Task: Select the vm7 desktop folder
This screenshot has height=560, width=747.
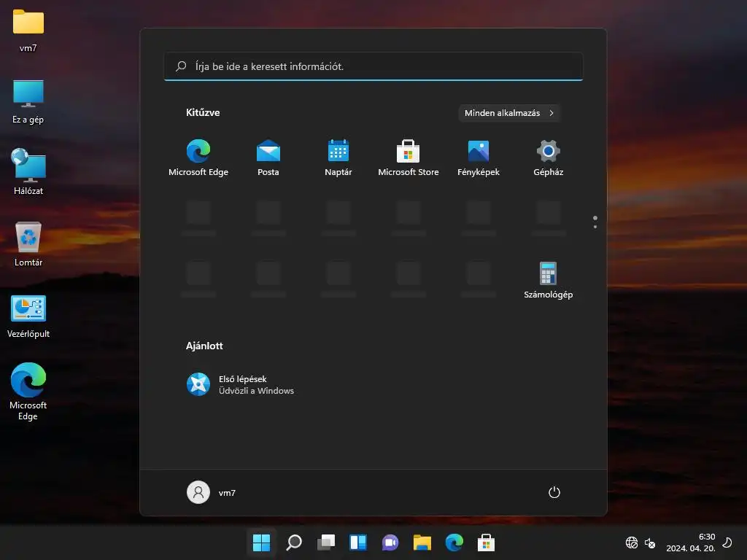Action: click(x=28, y=30)
